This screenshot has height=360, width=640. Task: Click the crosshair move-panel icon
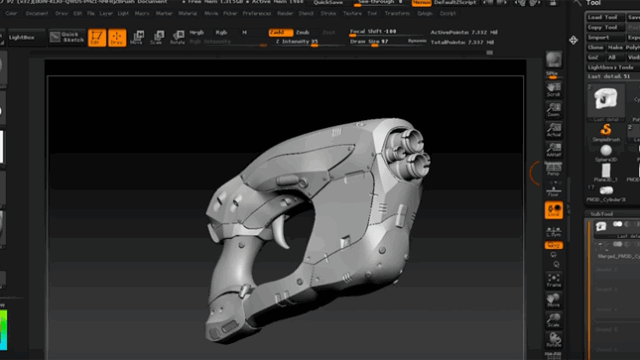coord(573,40)
